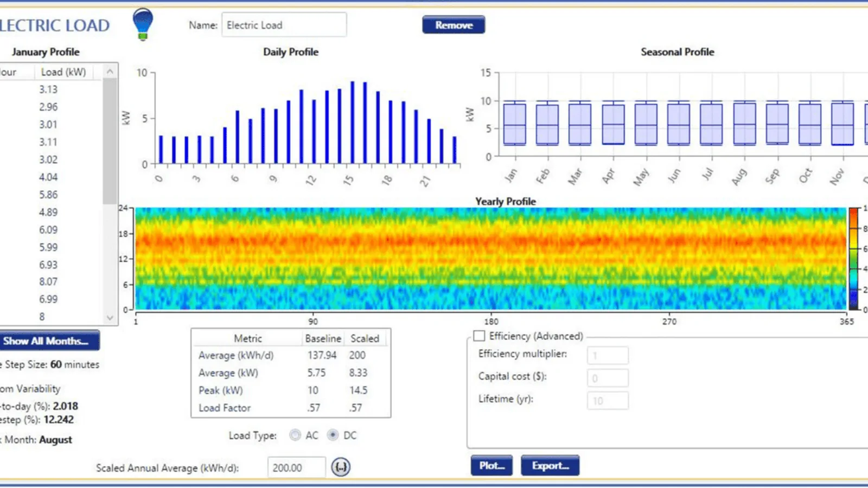Click the Export button
This screenshot has height=488, width=868.
point(550,466)
